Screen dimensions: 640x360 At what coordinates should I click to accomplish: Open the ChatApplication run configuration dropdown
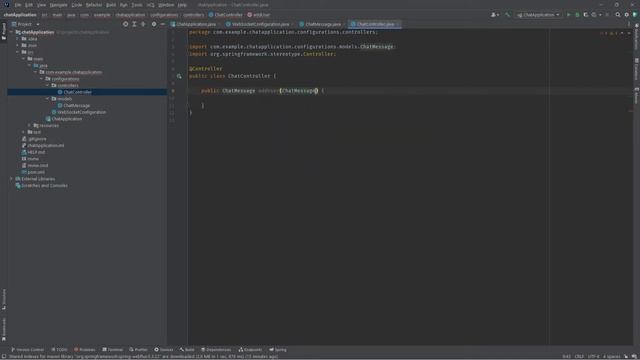538,15
